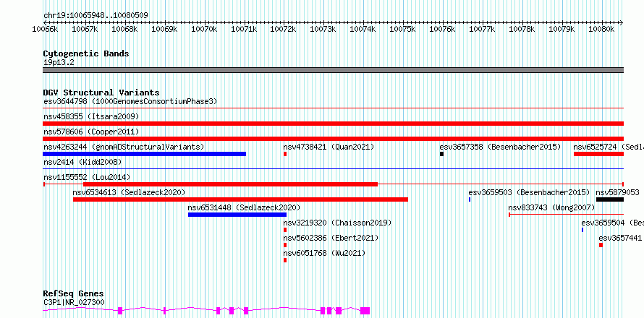The height and width of the screenshot is (318, 644).
Task: Open the nsv1155552 (Lou2014) label
Action: click(87, 177)
